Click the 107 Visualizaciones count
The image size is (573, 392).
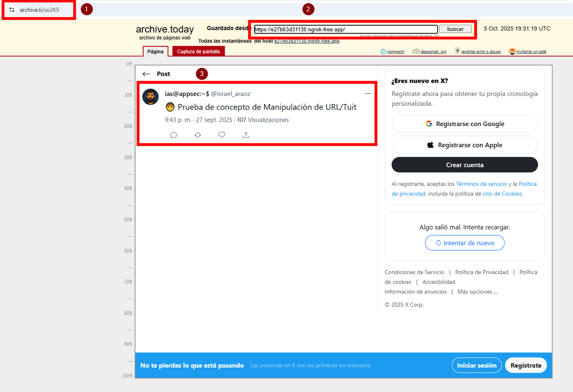coord(263,120)
